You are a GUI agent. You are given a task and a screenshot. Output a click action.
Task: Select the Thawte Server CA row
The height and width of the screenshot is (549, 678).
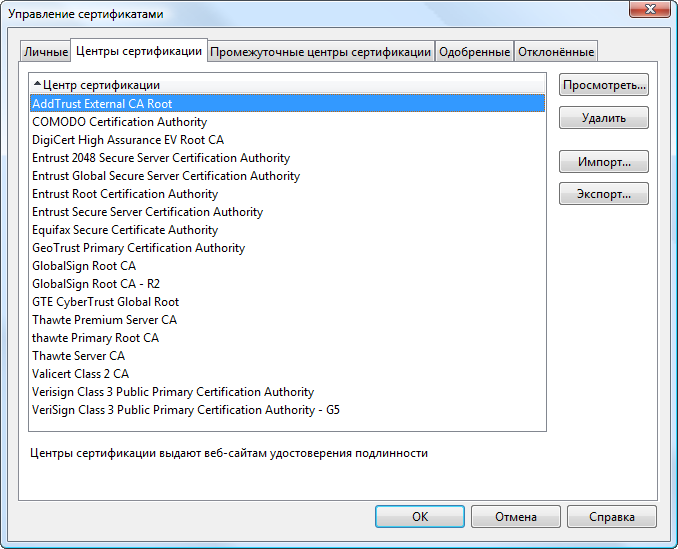pos(288,356)
